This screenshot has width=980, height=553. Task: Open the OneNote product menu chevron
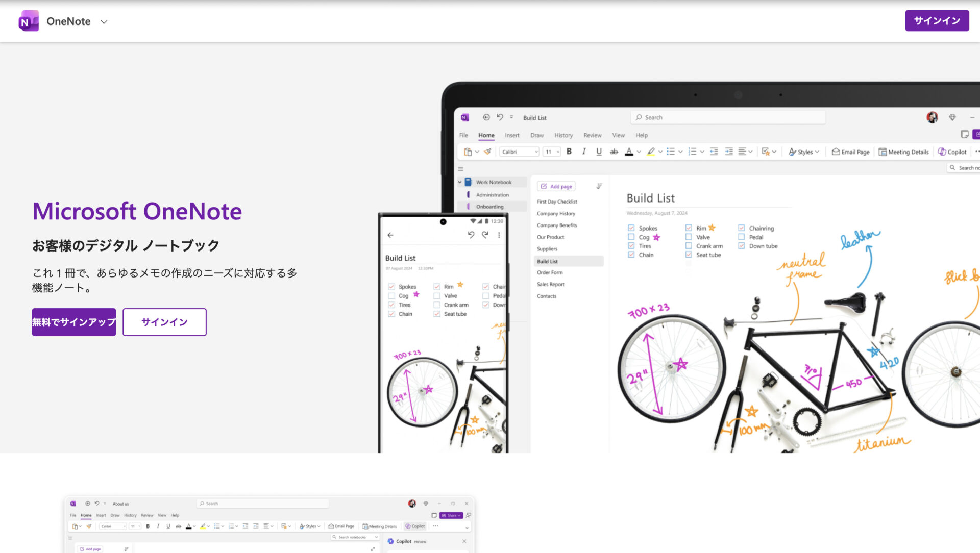tap(104, 22)
